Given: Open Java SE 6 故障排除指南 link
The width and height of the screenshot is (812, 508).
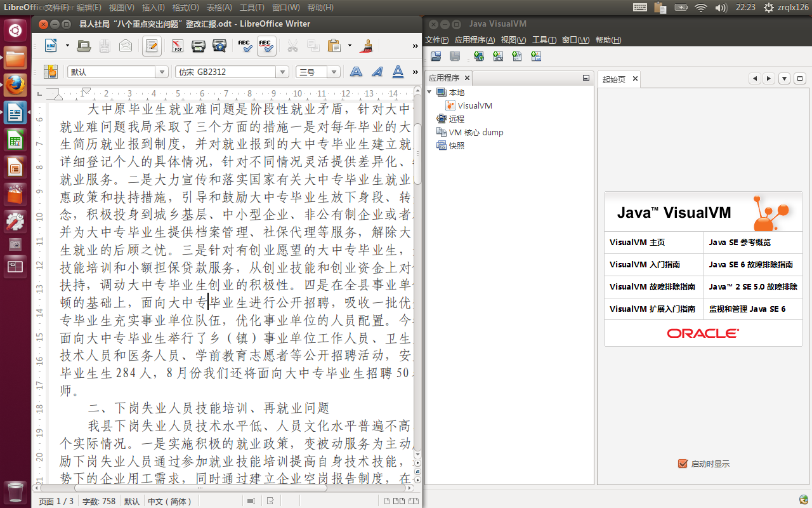Looking at the screenshot, I should pyautogui.click(x=751, y=264).
